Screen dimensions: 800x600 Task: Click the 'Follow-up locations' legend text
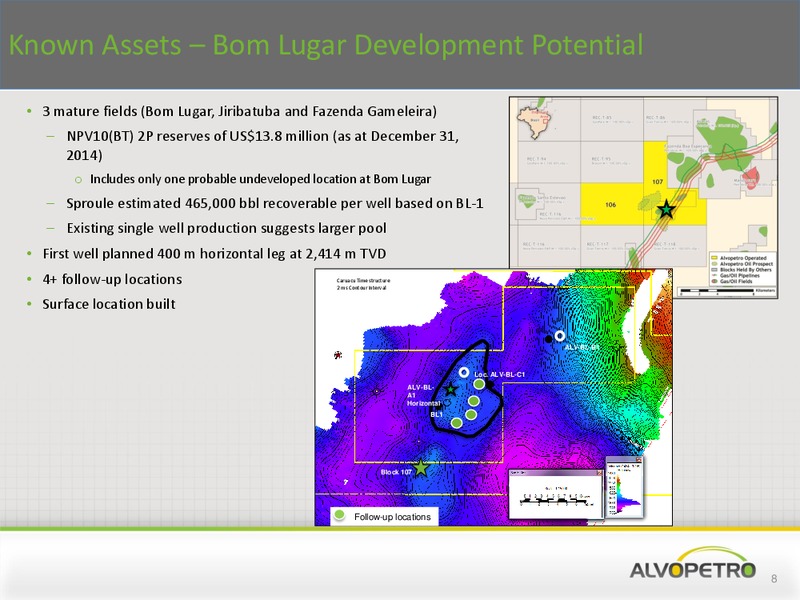(x=392, y=517)
